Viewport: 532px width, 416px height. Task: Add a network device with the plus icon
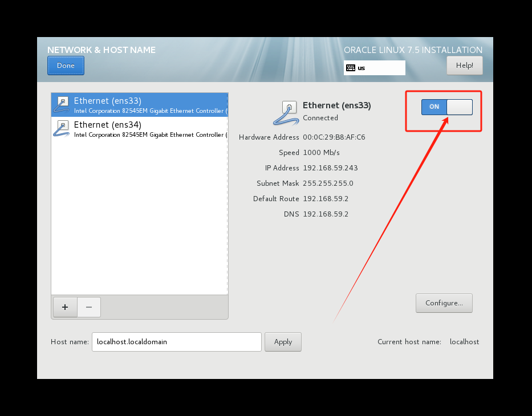click(64, 307)
